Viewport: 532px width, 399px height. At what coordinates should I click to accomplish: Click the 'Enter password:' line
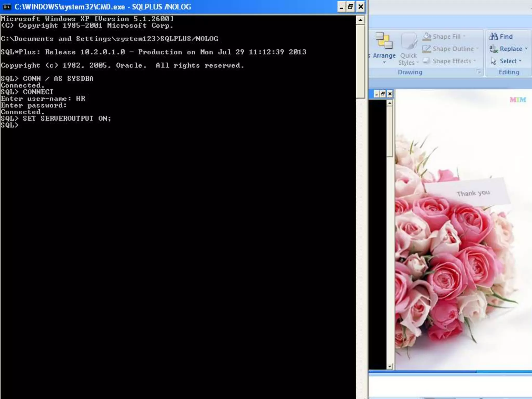[x=34, y=105]
